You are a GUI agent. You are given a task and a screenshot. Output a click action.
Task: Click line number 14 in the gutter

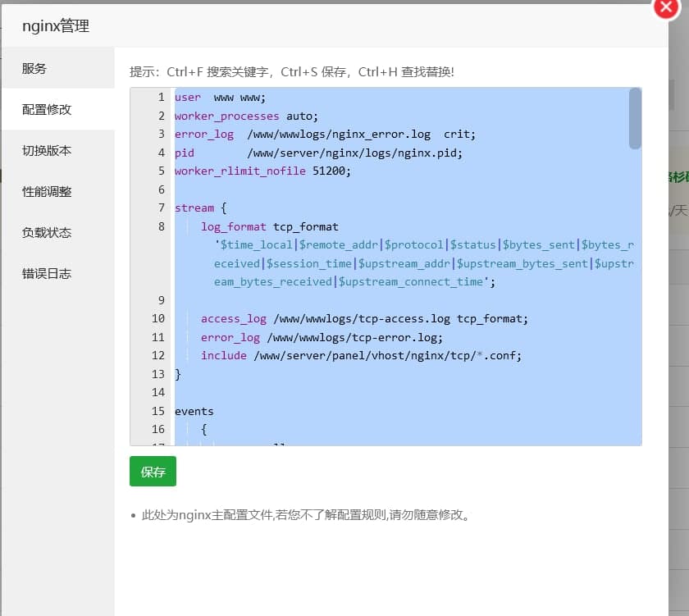point(158,392)
